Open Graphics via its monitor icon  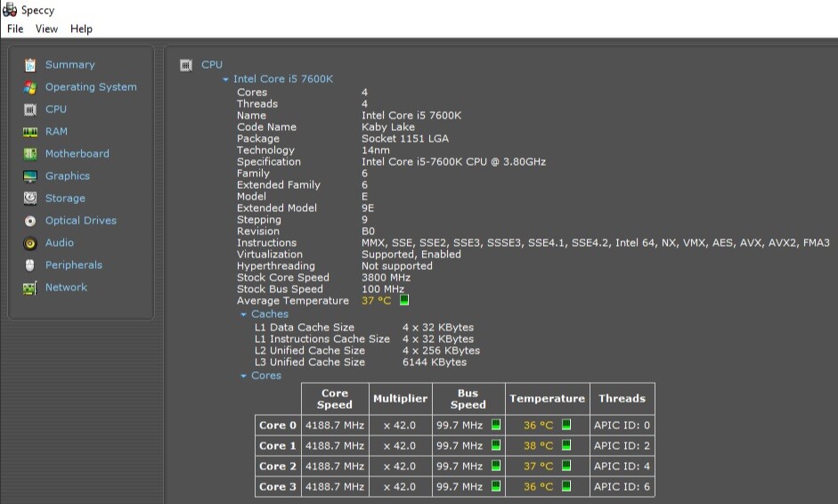pyautogui.click(x=30, y=176)
